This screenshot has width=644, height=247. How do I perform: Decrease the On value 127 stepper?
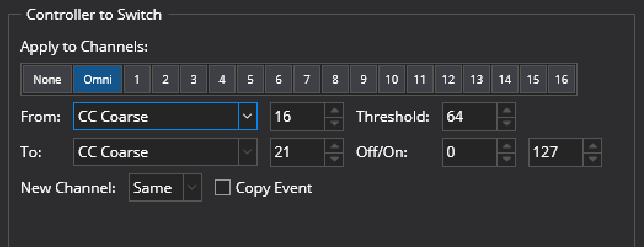pos(593,159)
